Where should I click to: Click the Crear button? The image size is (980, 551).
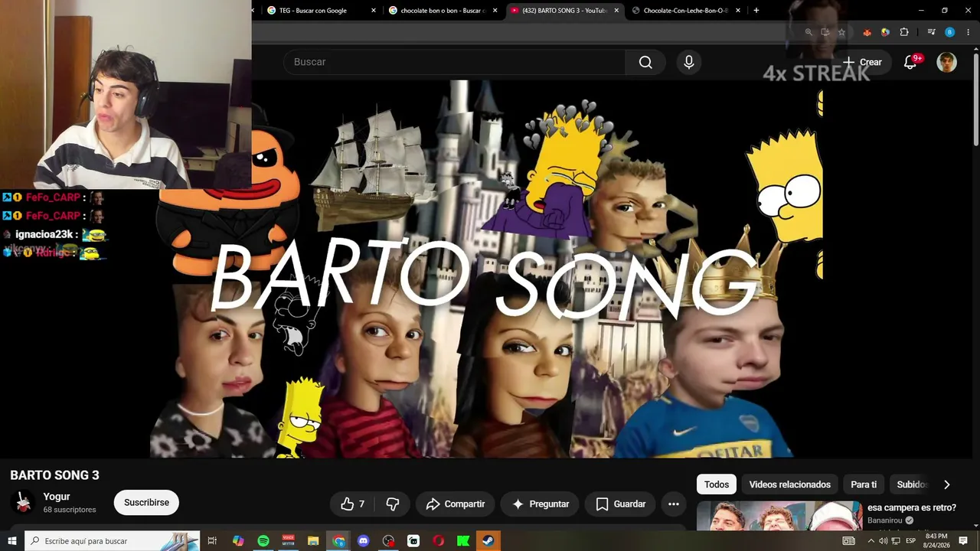[x=862, y=62]
